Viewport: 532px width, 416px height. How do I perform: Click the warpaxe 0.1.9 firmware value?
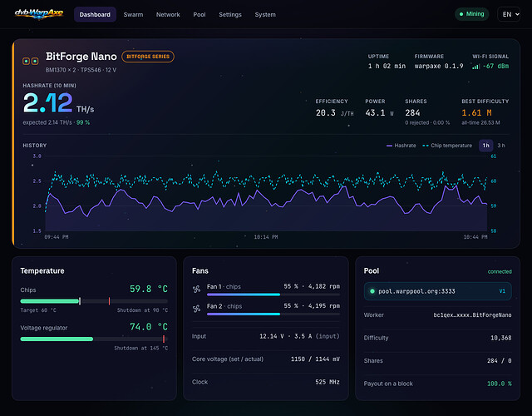[439, 67]
